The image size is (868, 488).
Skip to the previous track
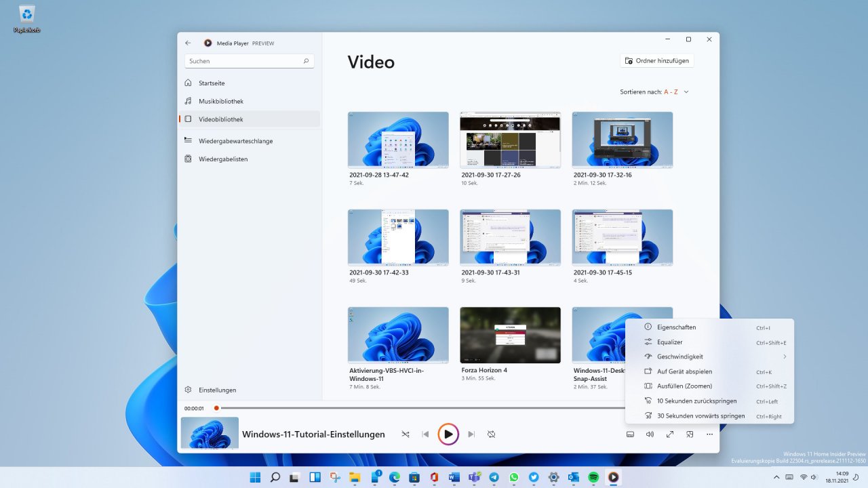(x=425, y=434)
